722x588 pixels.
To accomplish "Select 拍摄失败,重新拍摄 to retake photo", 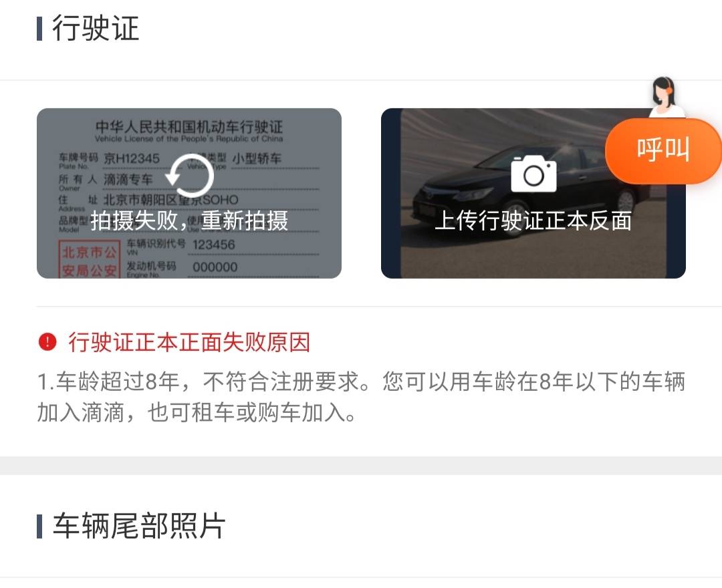I will tap(189, 220).
